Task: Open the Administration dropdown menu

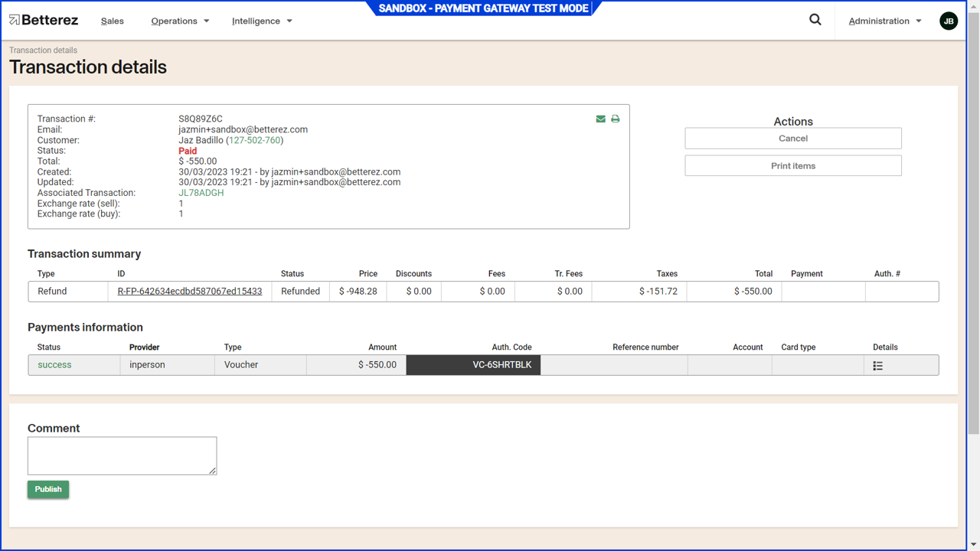Action: [x=884, y=21]
